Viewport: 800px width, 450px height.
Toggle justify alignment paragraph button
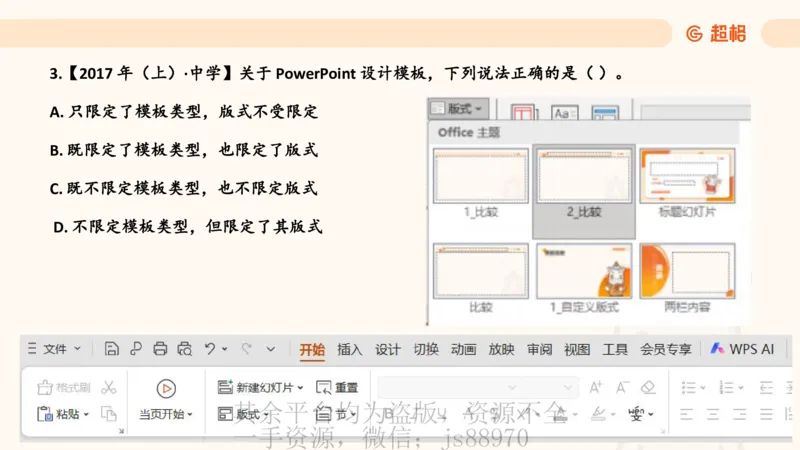(x=766, y=414)
